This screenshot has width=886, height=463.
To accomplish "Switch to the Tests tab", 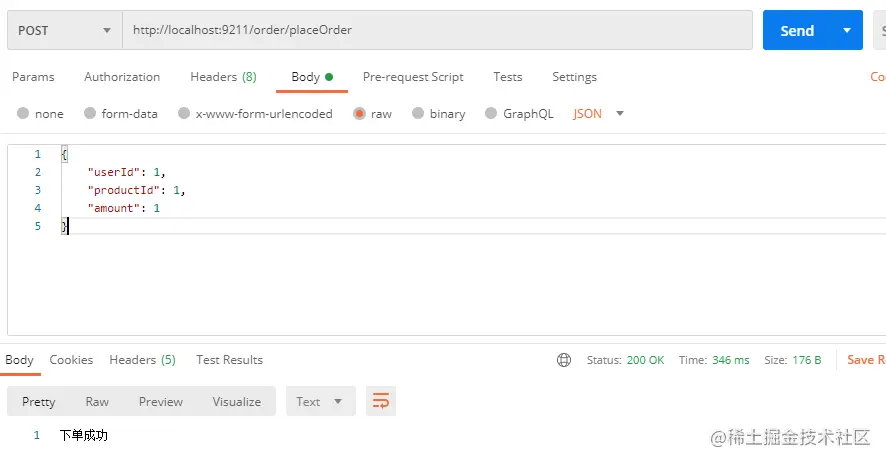I will [x=507, y=77].
